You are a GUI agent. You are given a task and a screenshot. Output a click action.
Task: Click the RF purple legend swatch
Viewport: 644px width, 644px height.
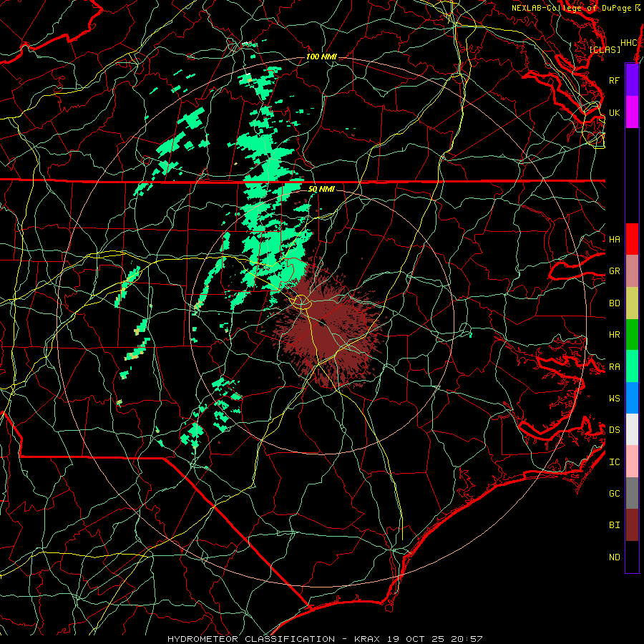point(632,80)
